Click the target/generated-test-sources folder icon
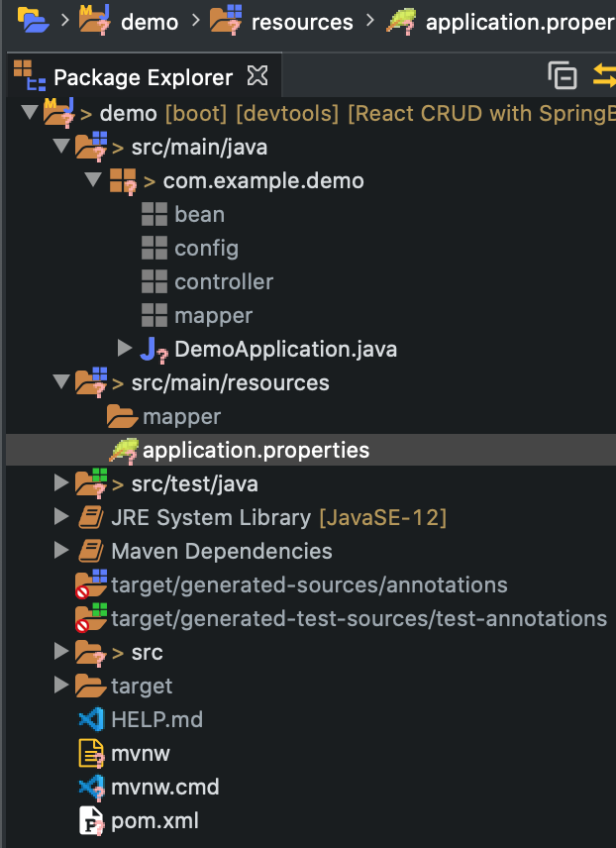Screen dimensions: 616x848 click(x=91, y=618)
